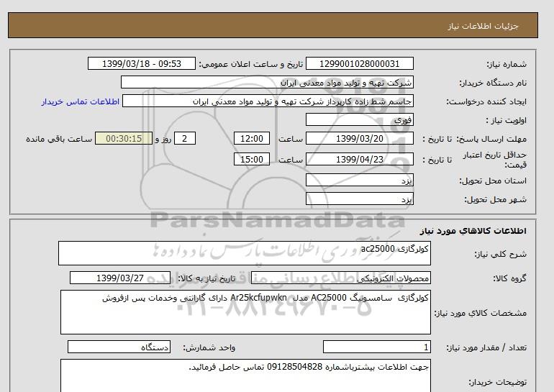Select the واحد شمارش label

point(209,348)
